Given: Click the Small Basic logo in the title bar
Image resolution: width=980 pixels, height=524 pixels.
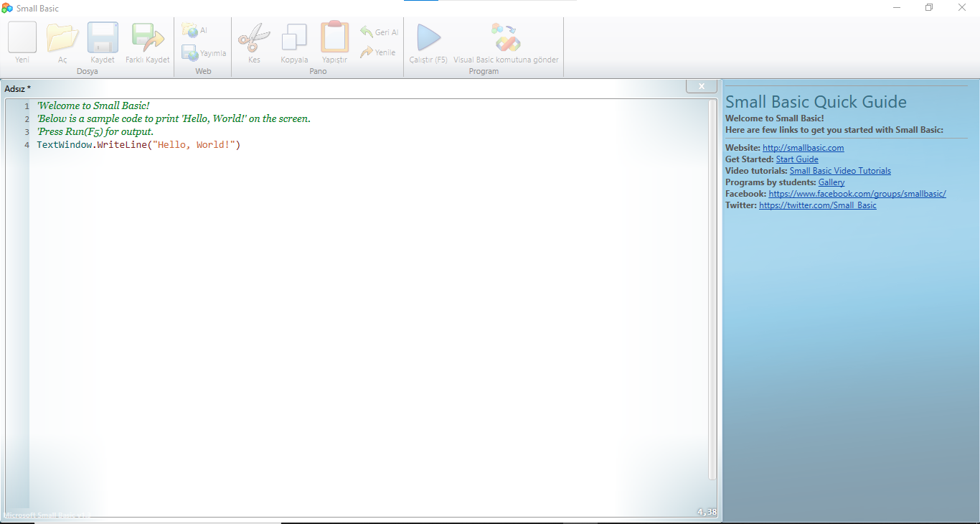Looking at the screenshot, I should pos(7,8).
